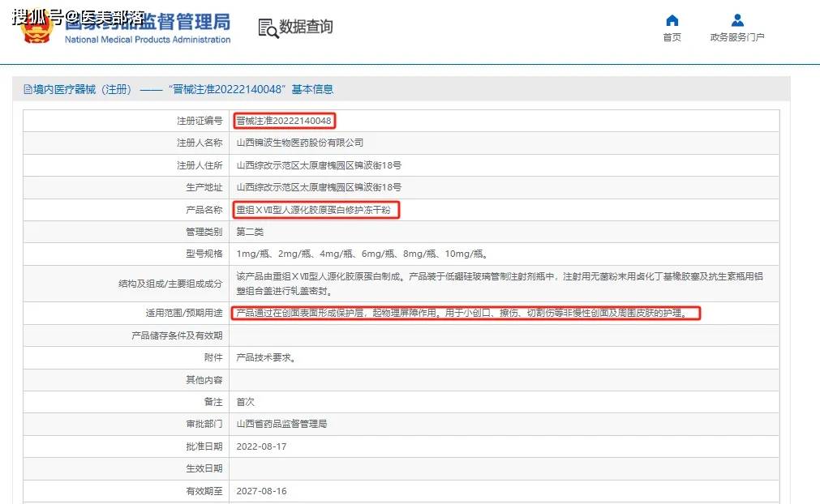Select registration number 晋械注准20222140048 in the table
The image size is (820, 504).
click(284, 121)
